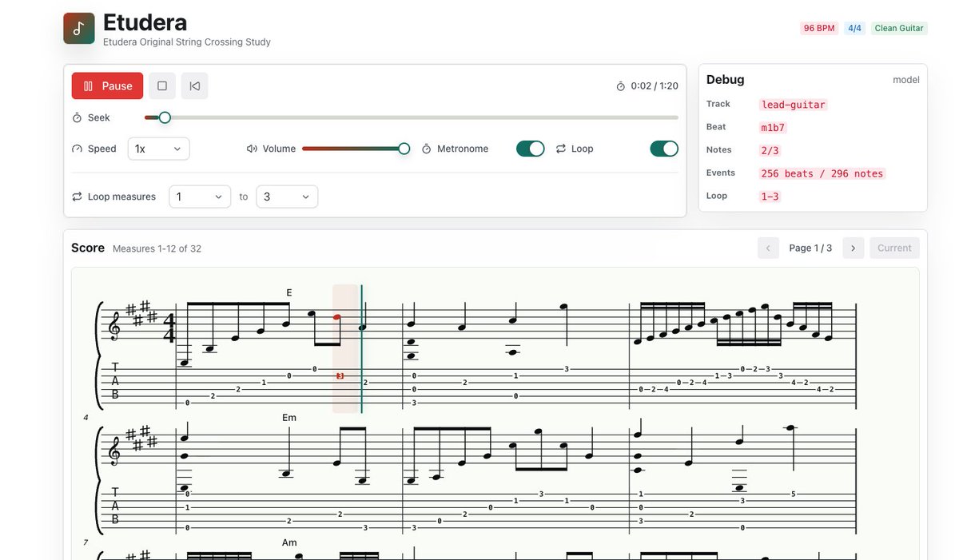
Task: Click the 2/3 notes value
Action: pos(770,150)
